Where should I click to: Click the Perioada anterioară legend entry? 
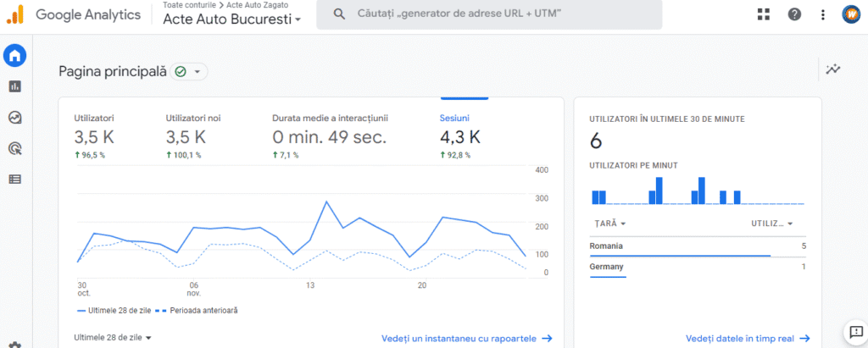198,311
